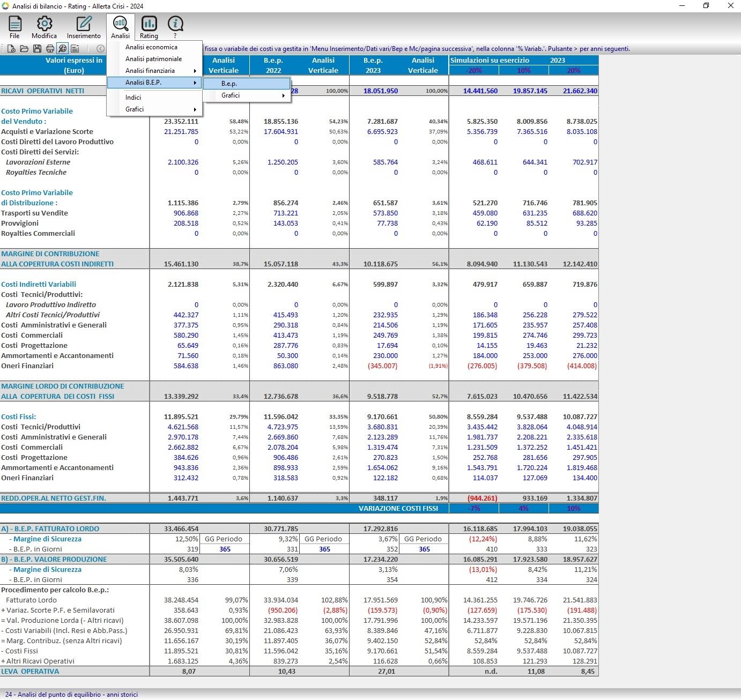
Task: Click 'LEVA OPERATIVA' row label
Action: [x=30, y=672]
